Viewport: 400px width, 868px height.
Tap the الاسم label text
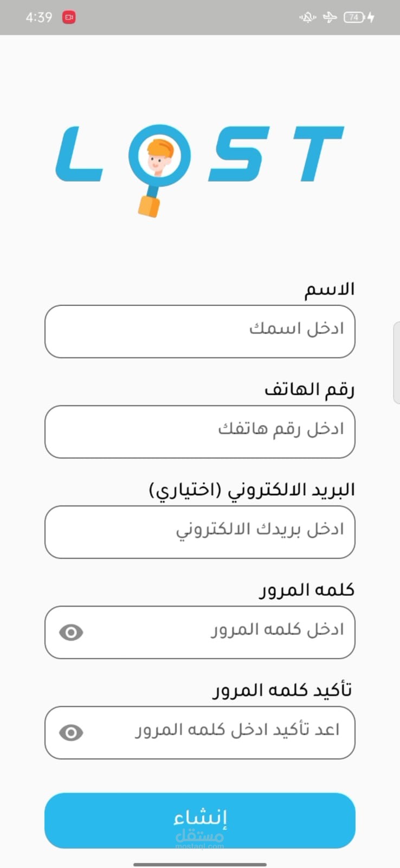329,289
